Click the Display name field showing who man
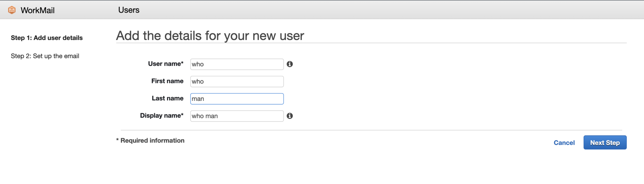 [236, 116]
